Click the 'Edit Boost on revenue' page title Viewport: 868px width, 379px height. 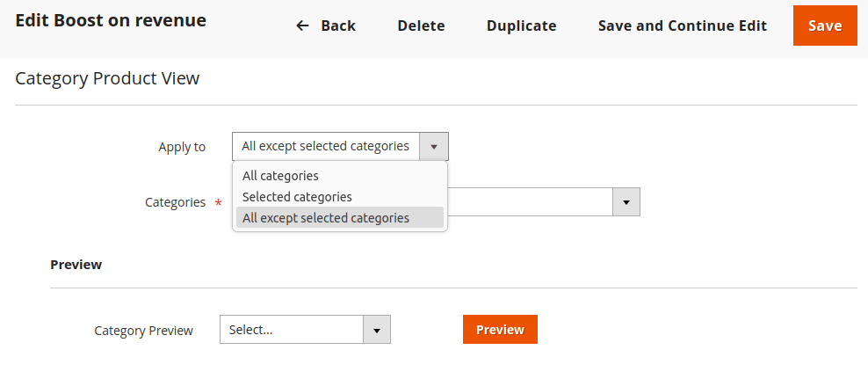(111, 20)
